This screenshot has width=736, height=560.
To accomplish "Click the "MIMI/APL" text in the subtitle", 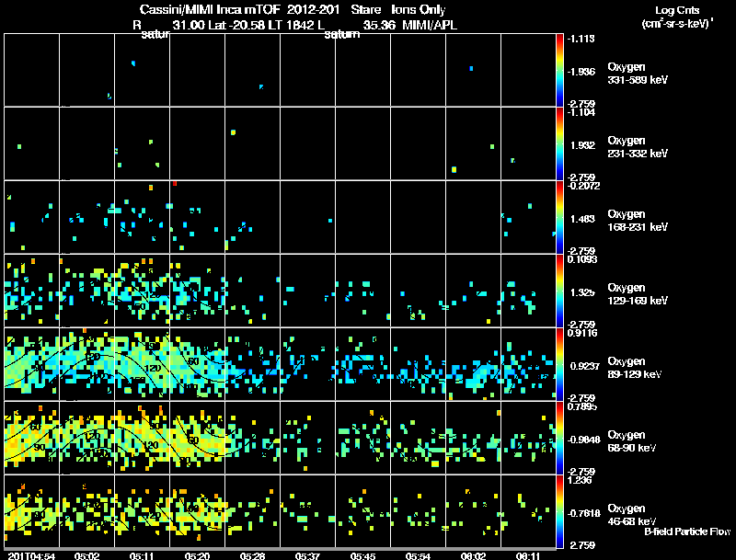I will click(x=430, y=25).
